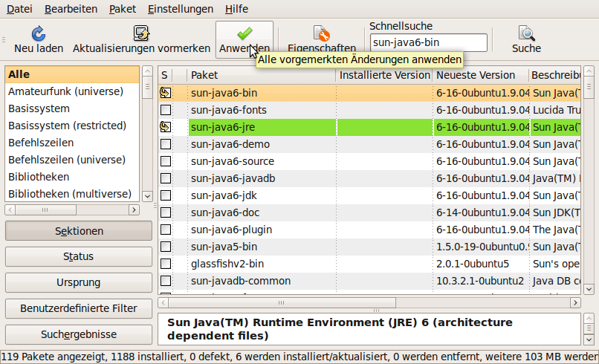Open the Datei menu
Screen dimensions: 599x364
(x=19, y=9)
